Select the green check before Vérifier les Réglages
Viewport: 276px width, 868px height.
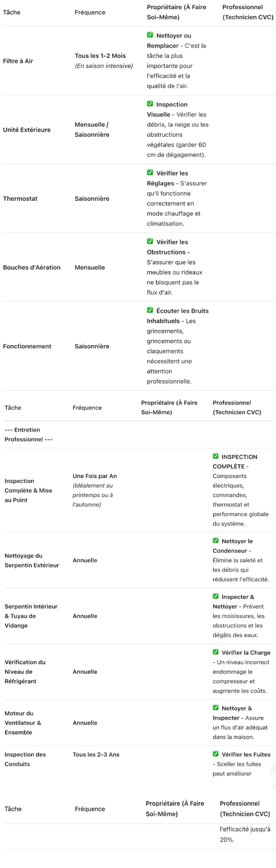pos(150,172)
